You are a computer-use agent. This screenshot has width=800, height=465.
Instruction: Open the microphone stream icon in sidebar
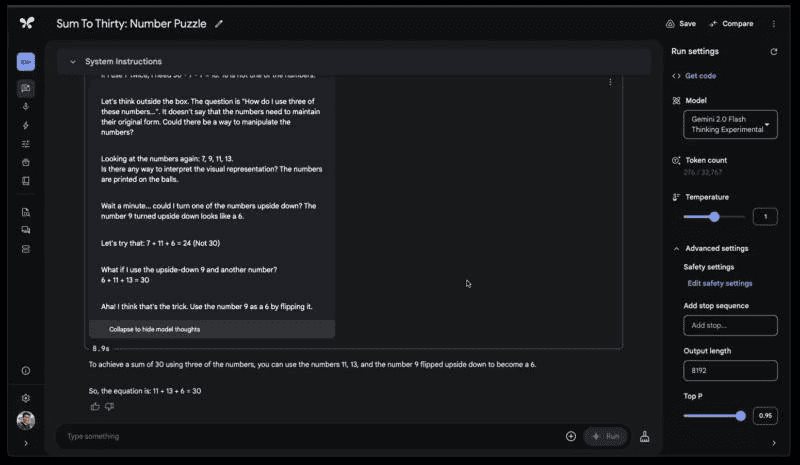[26, 106]
